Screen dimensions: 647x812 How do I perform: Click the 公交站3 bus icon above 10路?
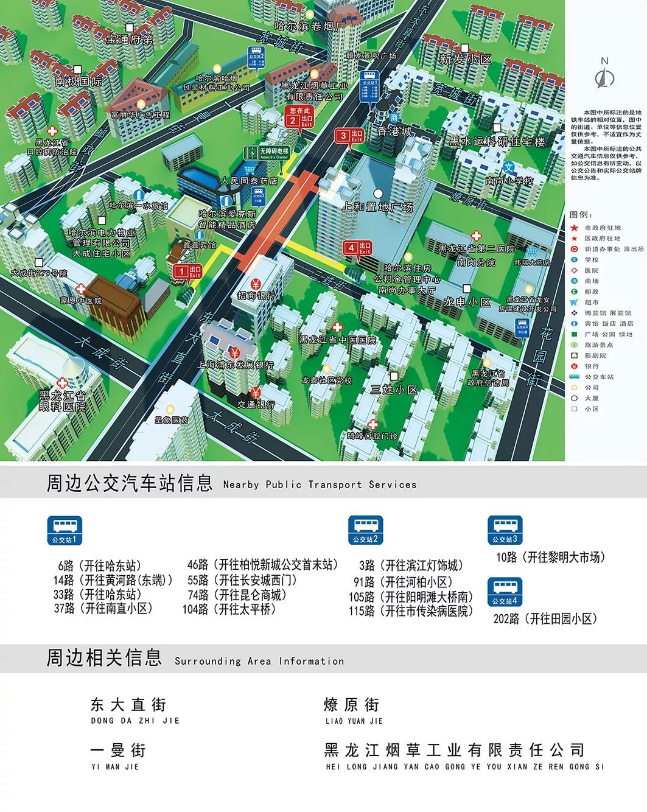(x=505, y=530)
